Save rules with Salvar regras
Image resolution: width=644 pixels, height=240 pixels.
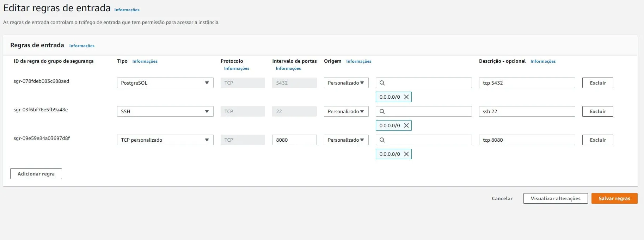614,198
